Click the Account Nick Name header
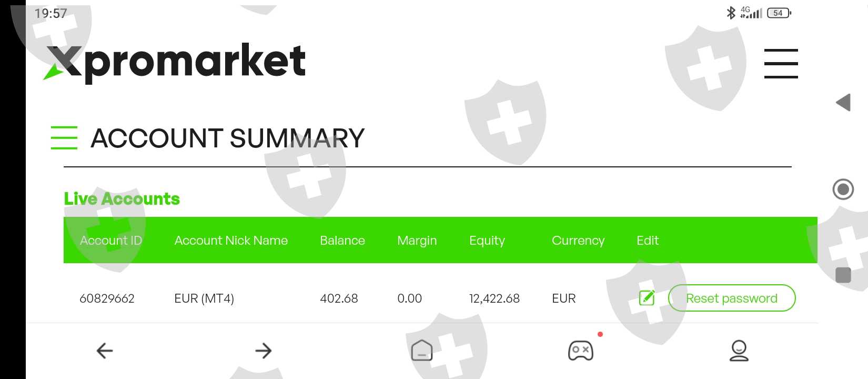This screenshot has height=379, width=868. click(231, 241)
